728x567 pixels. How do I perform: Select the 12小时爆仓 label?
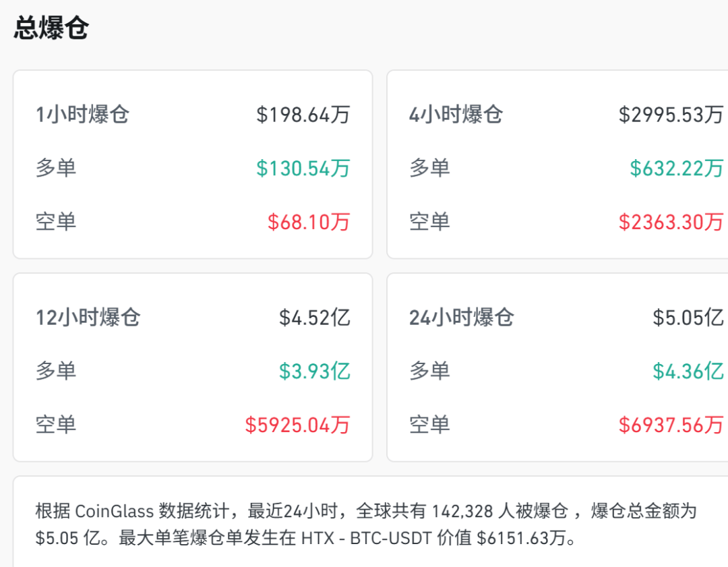click(88, 317)
